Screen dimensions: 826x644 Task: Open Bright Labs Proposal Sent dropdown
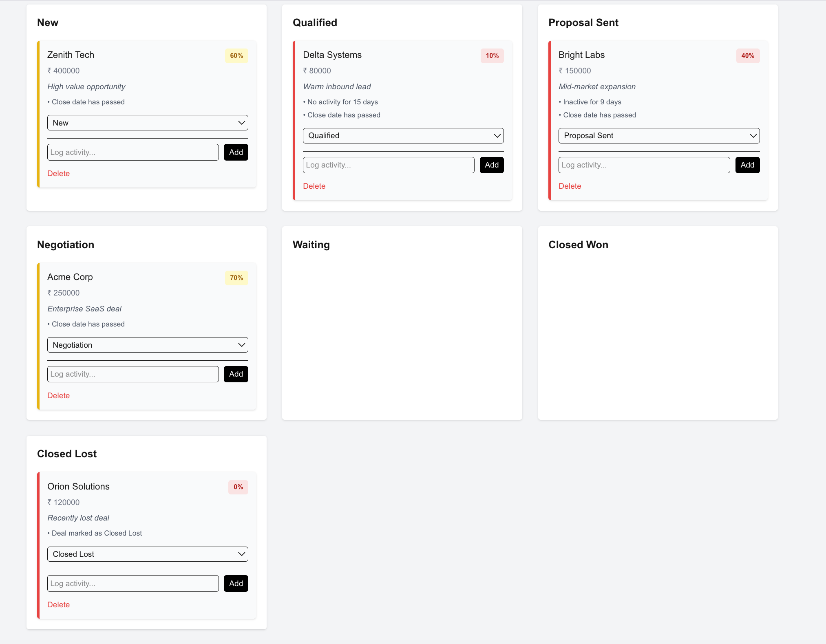pyautogui.click(x=658, y=136)
